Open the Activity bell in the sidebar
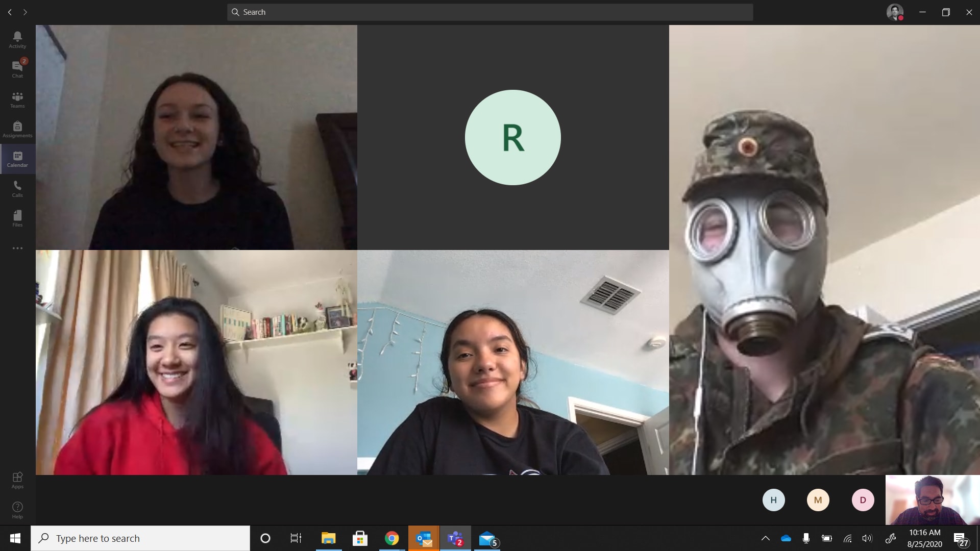 pos(17,39)
